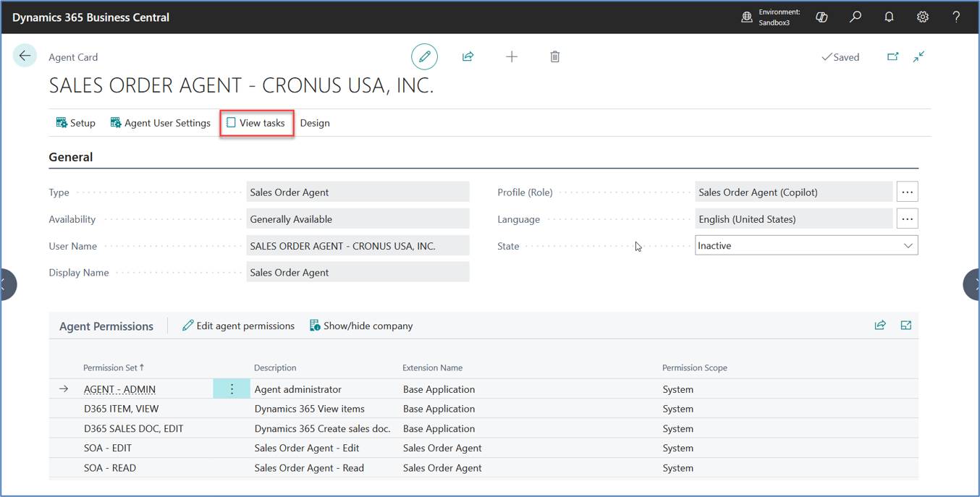Click the Availability field
Screen dimensions: 980x497
358,218
